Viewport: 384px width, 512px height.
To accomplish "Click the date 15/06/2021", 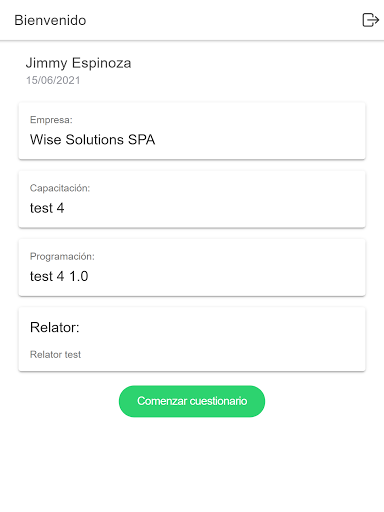I will (53, 80).
